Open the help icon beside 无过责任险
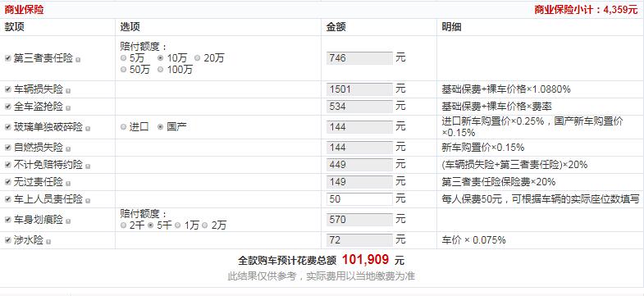Image resolution: width=644 pixels, height=296 pixels. pyautogui.click(x=68, y=183)
